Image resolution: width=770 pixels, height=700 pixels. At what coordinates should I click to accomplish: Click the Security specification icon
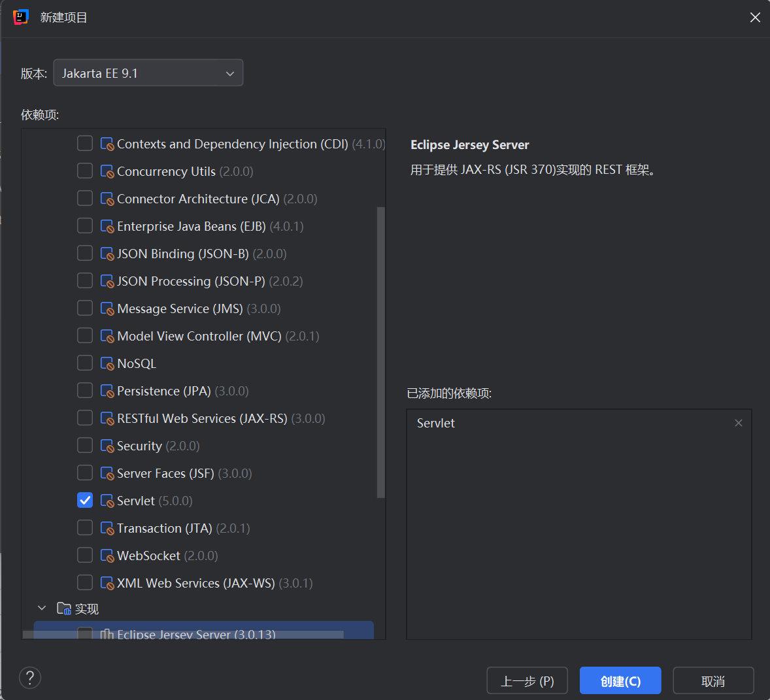pyautogui.click(x=107, y=446)
